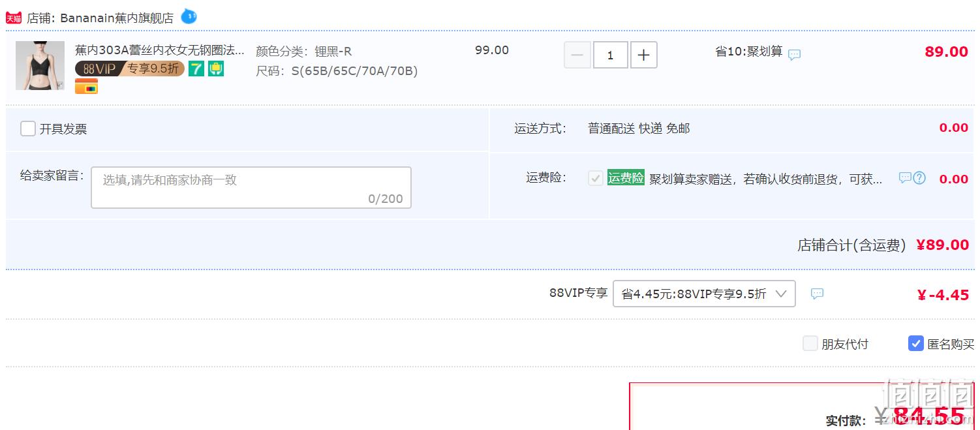Uncheck the 匿名购买 anonymous purchase checkbox
980x430 pixels.
(915, 343)
